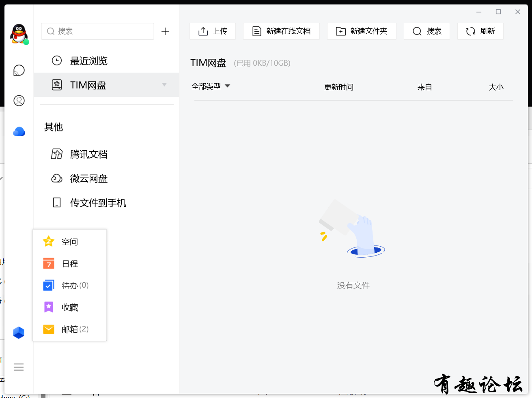The image size is (532, 398).
Task: Click the storage usage text 已用 0KB/10GB
Action: point(262,63)
